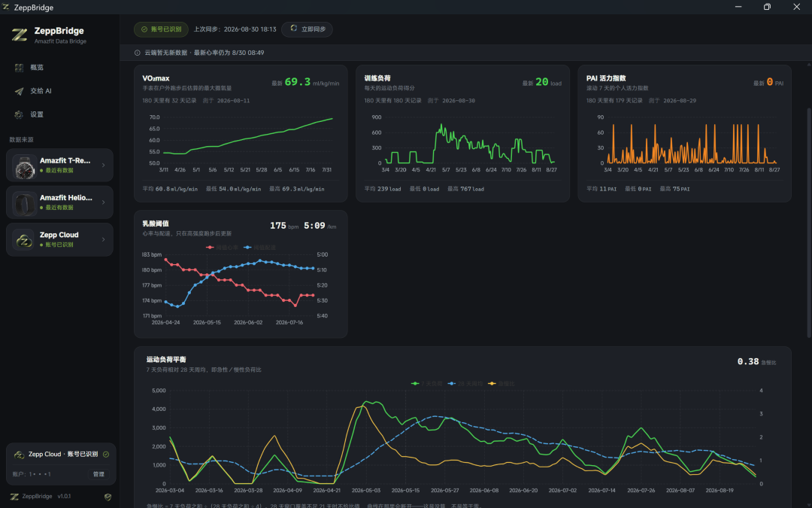
Task: Click the check icon in 账号已识别 badge
Action: (144, 29)
